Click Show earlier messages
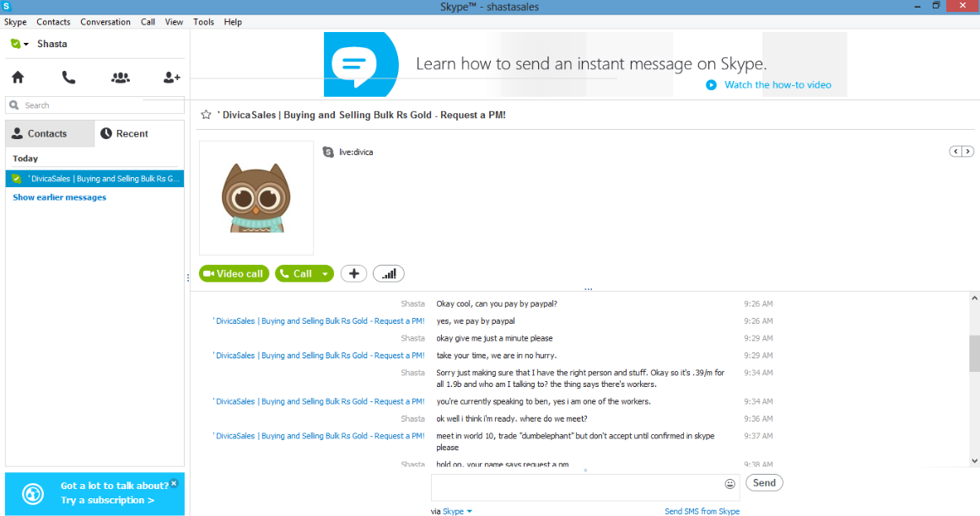980x516 pixels. click(x=59, y=197)
